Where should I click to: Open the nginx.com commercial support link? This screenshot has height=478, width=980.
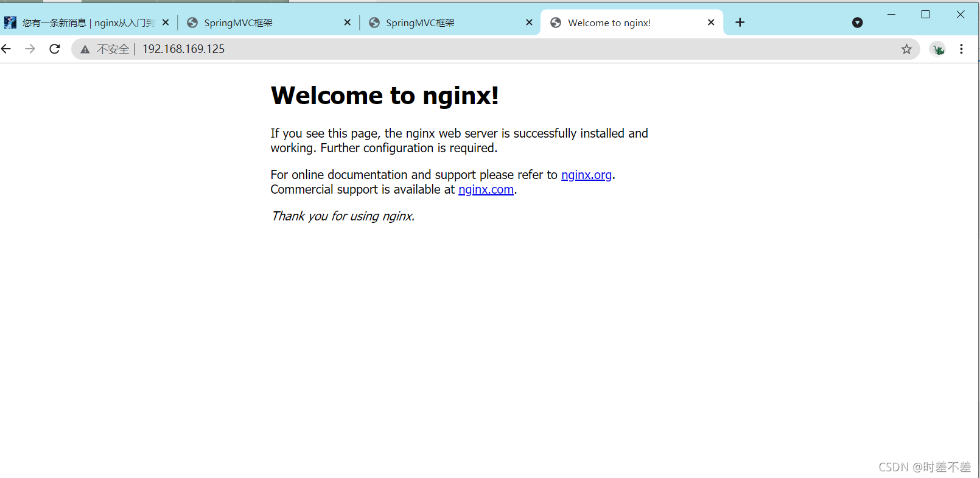click(x=486, y=189)
